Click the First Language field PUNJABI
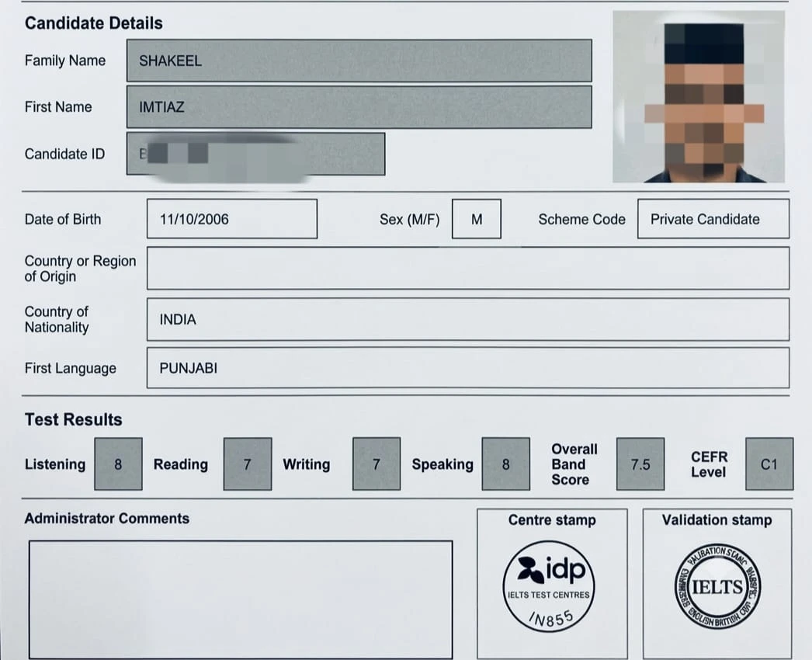812x660 pixels. point(468,368)
